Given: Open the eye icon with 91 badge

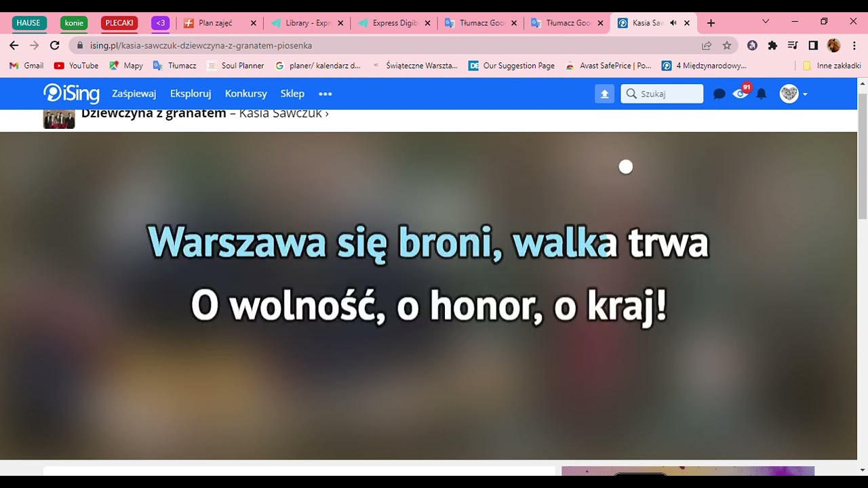Looking at the screenshot, I should pos(741,94).
